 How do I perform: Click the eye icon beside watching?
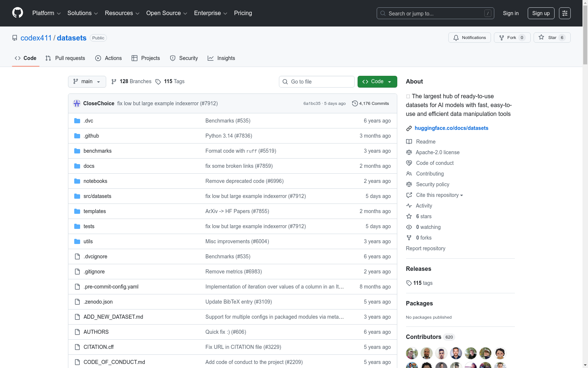pyautogui.click(x=409, y=227)
